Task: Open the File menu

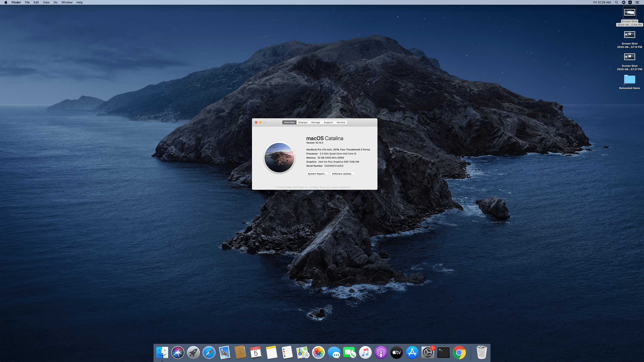Action: tap(27, 2)
